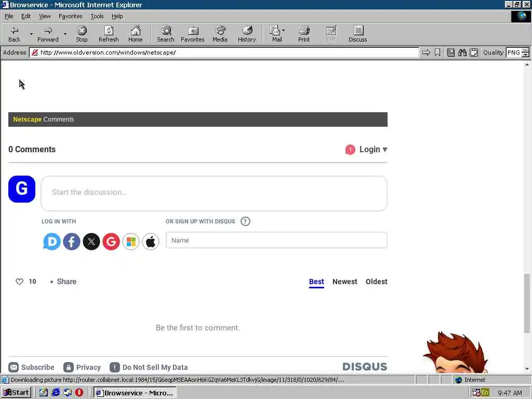Open the Search pane

[x=166, y=34]
